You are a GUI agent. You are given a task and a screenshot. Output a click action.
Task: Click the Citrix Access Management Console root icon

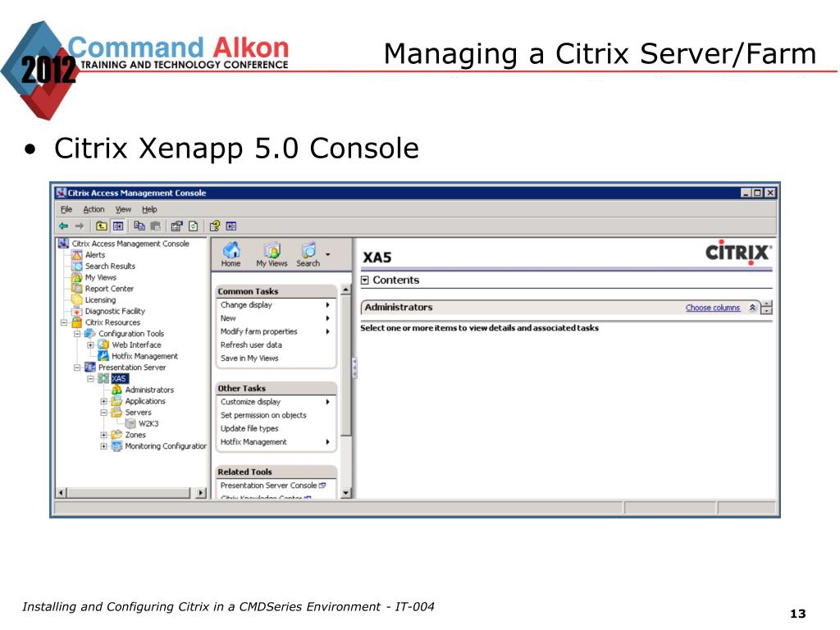click(x=64, y=243)
